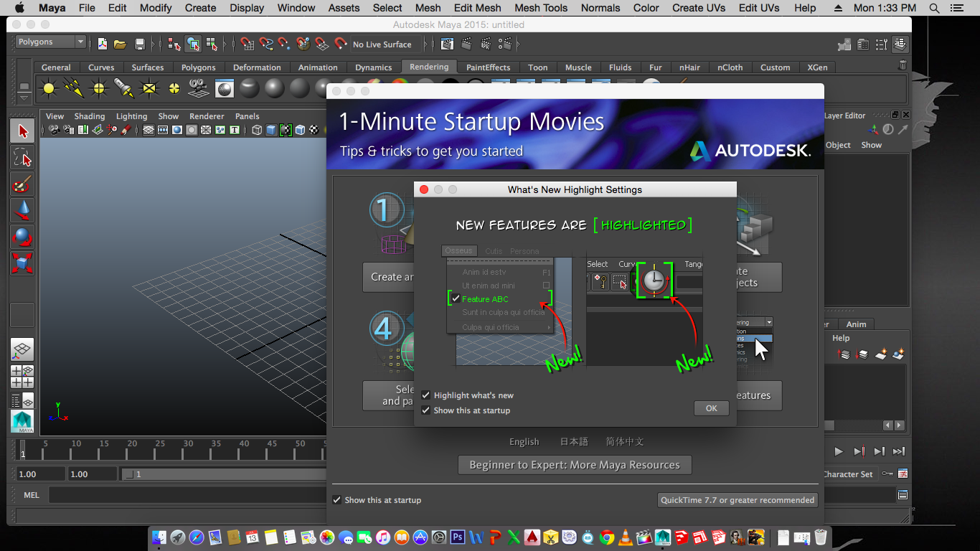Screen dimensions: 980x551
Task: Uncheck Highlight what's new checkbox
Action: coord(426,395)
